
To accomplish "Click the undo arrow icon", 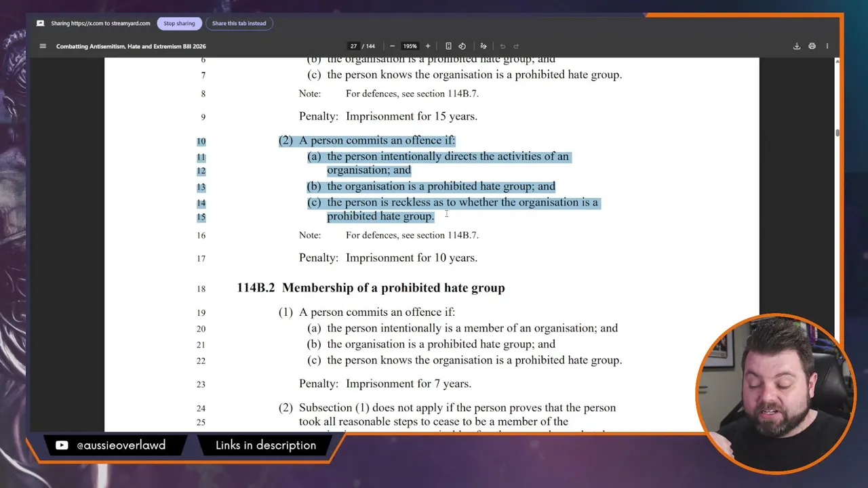I will pos(502,46).
